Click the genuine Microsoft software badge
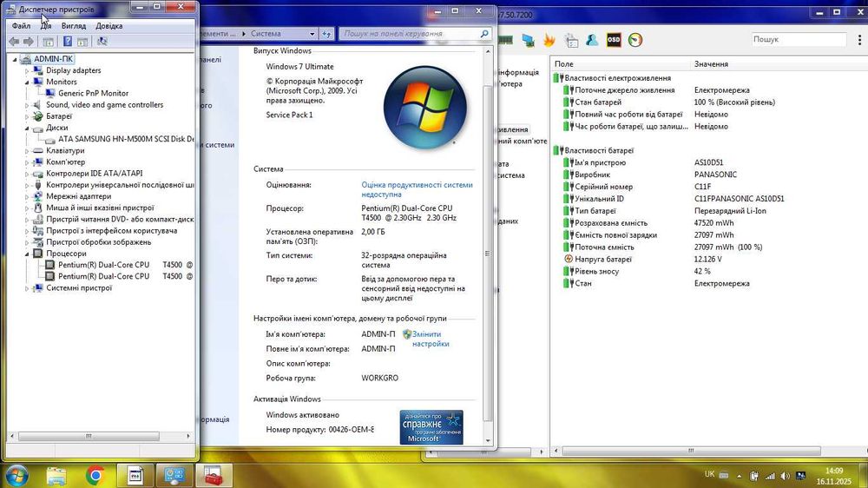 [x=431, y=427]
